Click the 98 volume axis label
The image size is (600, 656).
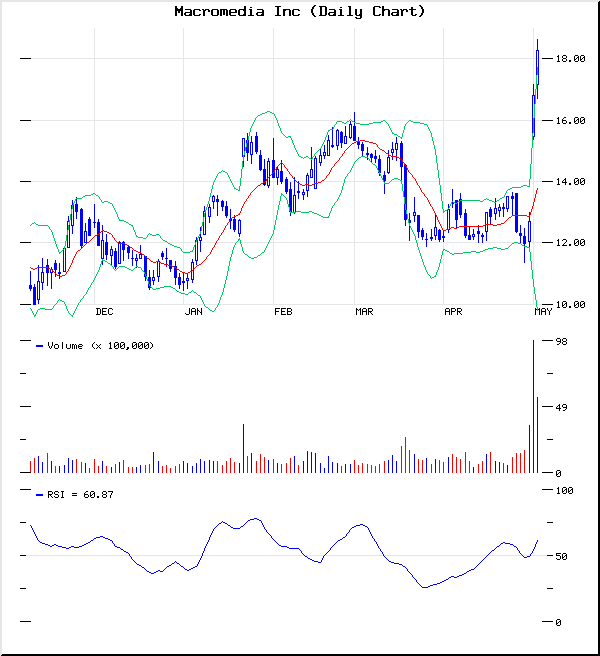click(x=562, y=341)
